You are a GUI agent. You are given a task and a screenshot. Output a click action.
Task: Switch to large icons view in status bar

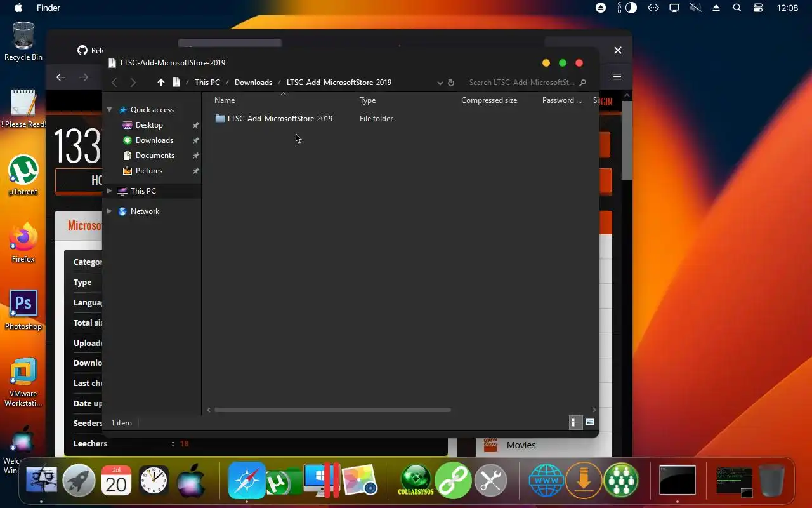click(x=590, y=422)
